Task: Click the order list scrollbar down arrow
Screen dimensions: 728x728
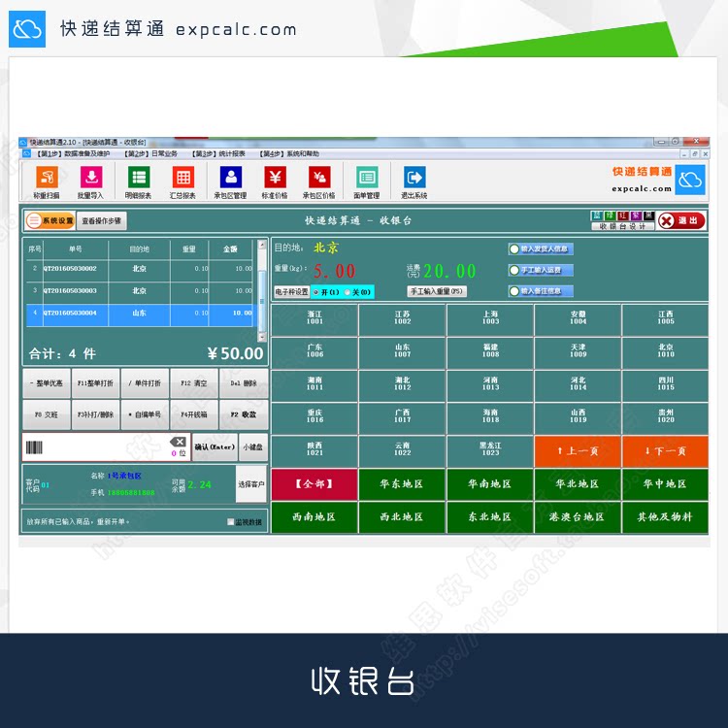Action: point(262,336)
